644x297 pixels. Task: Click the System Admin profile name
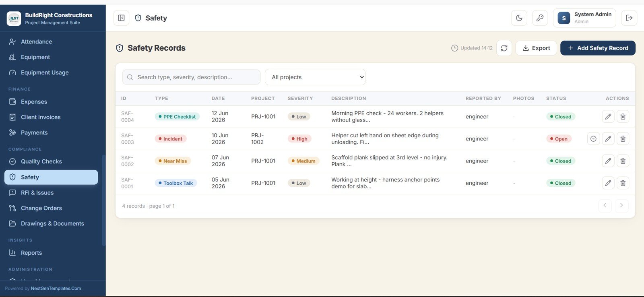593,14
